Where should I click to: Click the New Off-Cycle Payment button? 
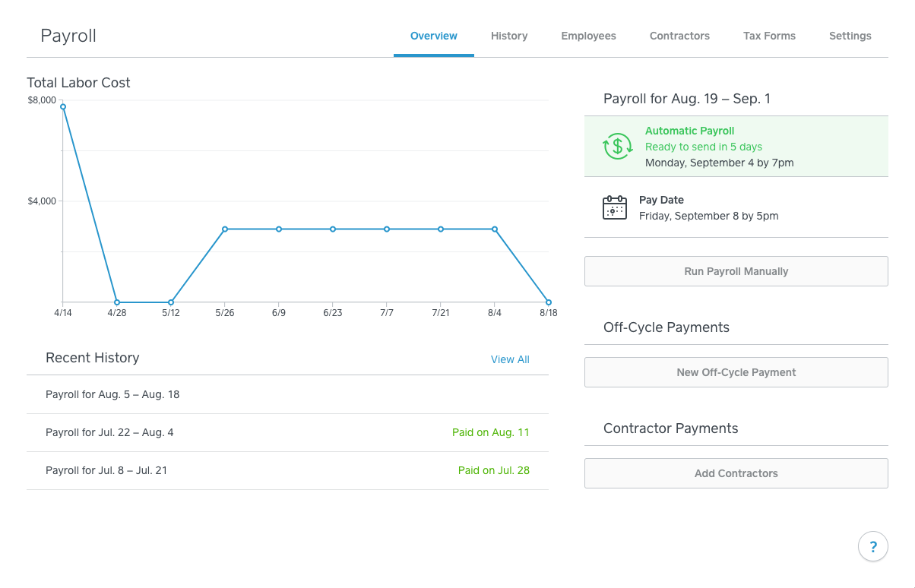pos(736,372)
